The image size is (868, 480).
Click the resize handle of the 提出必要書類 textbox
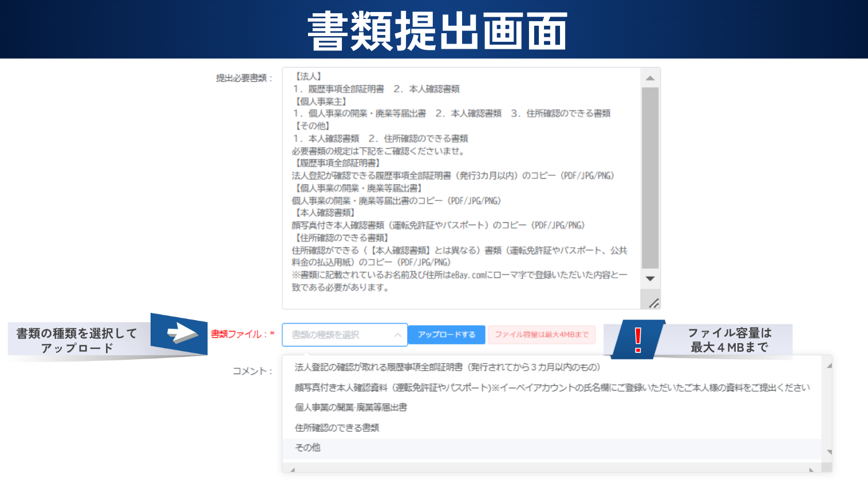point(653,303)
